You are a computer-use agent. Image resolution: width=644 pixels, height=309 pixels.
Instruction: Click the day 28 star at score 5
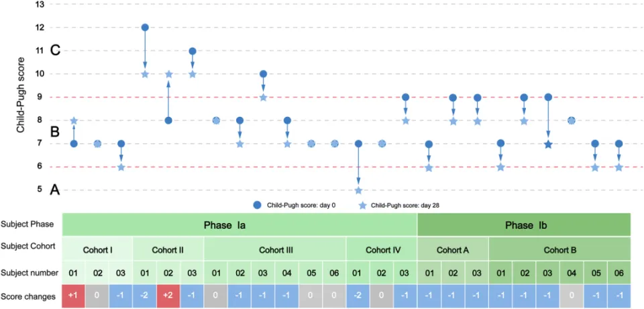tap(358, 191)
